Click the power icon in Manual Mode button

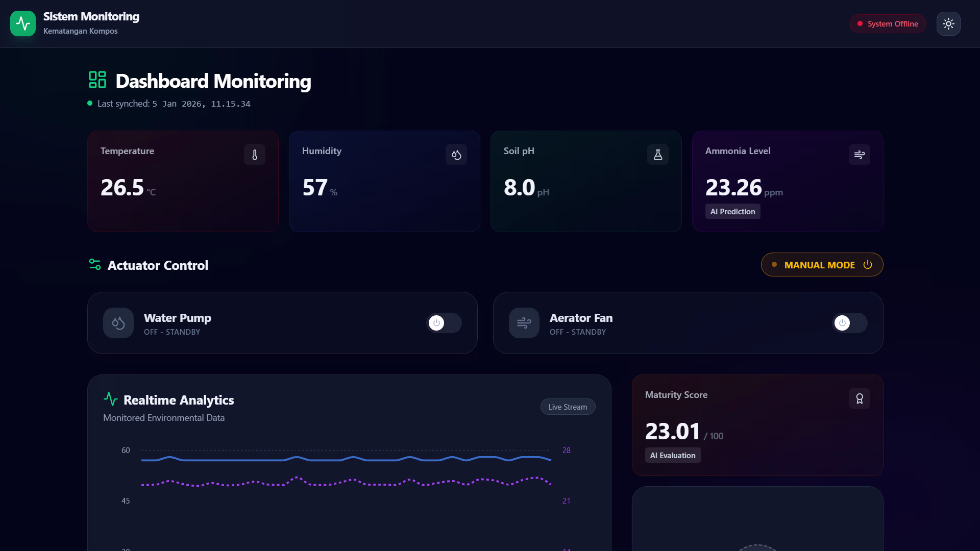(868, 265)
